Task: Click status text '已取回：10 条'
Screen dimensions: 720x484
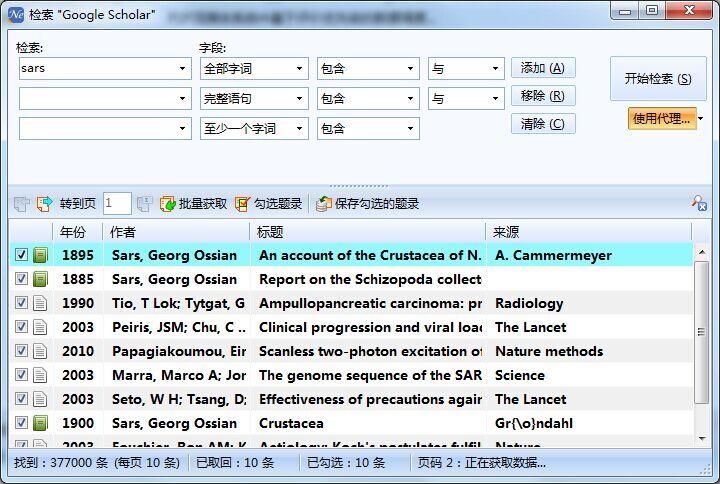Action: [235, 462]
